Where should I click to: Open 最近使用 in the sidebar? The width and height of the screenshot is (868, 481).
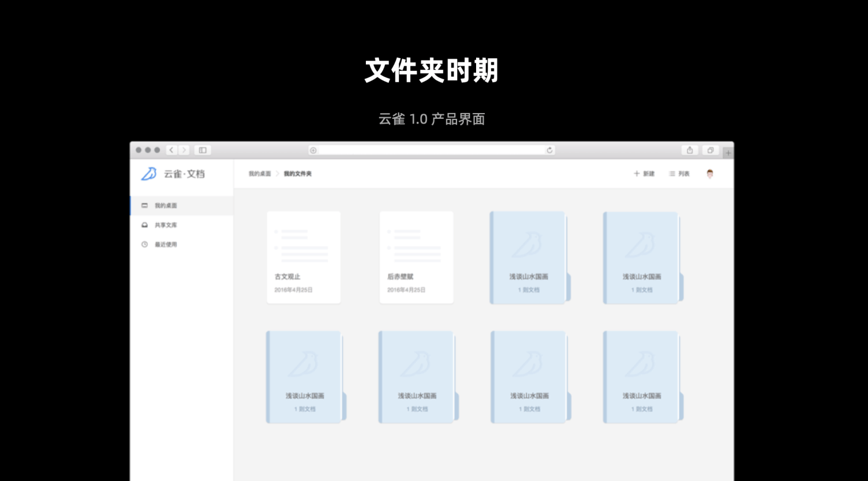pos(182,245)
